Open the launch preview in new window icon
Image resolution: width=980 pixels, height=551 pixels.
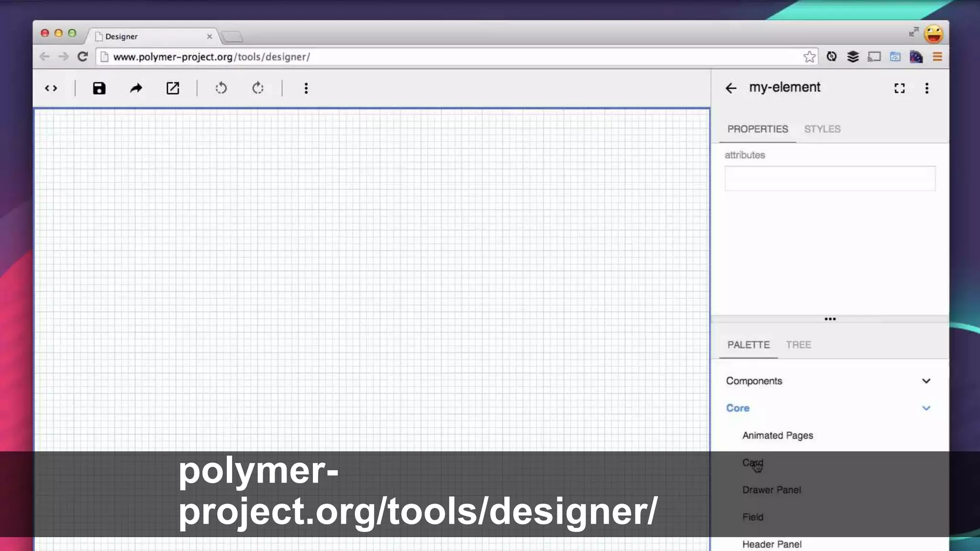[173, 88]
